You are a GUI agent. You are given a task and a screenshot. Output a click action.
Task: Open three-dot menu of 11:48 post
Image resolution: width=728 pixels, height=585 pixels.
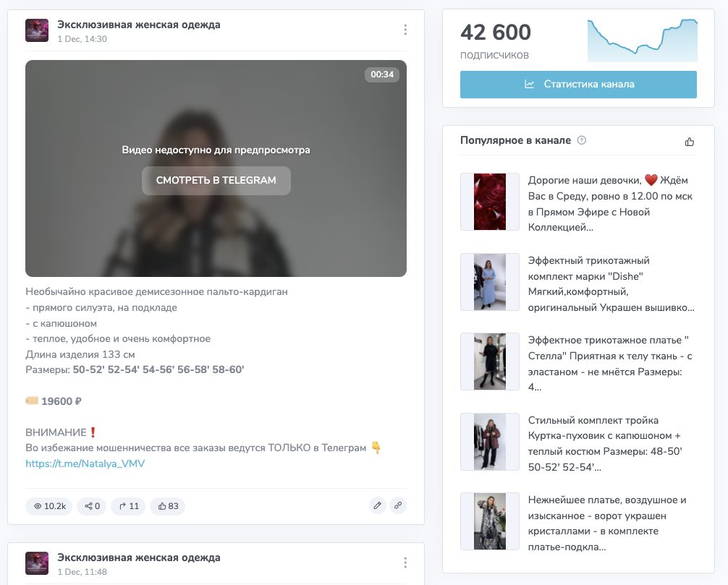(x=405, y=563)
